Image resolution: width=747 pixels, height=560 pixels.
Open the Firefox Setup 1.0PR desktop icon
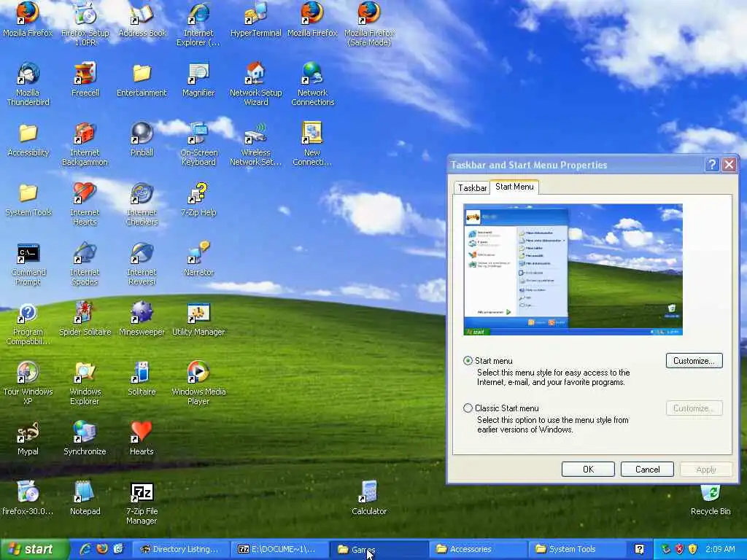click(85, 23)
